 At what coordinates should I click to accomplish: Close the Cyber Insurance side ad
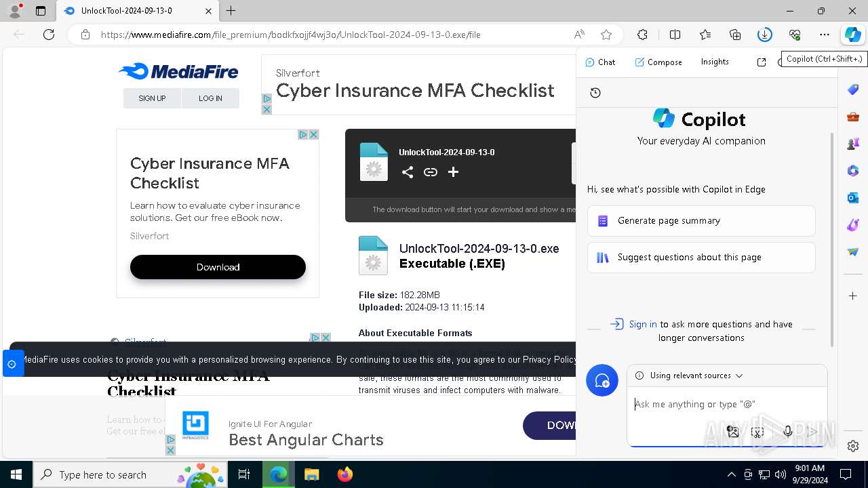[x=313, y=135]
